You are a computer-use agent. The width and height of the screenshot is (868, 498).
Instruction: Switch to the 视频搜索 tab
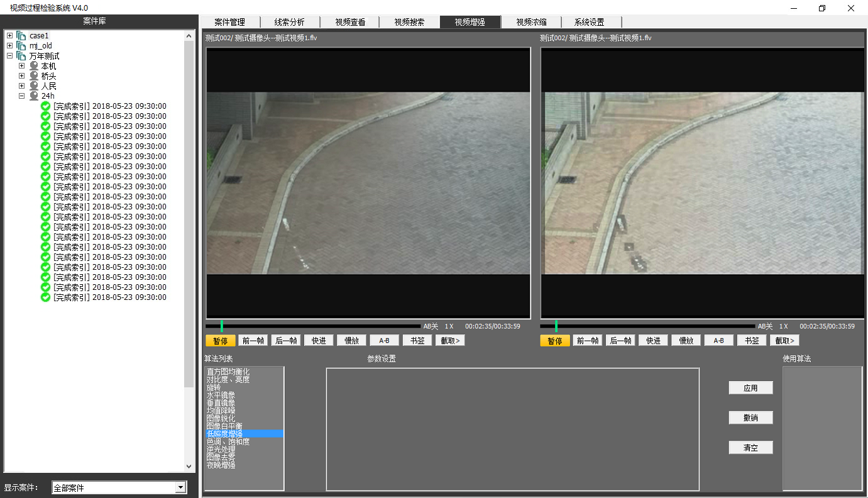pos(409,22)
